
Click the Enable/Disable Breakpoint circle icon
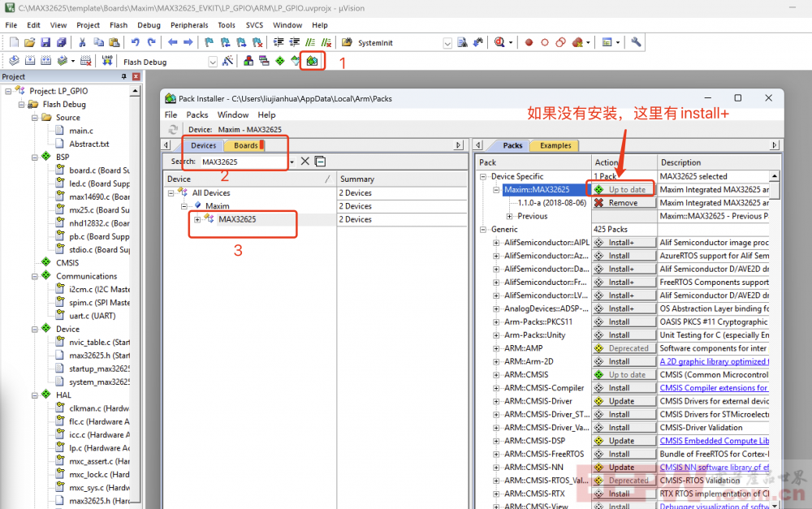pos(545,42)
